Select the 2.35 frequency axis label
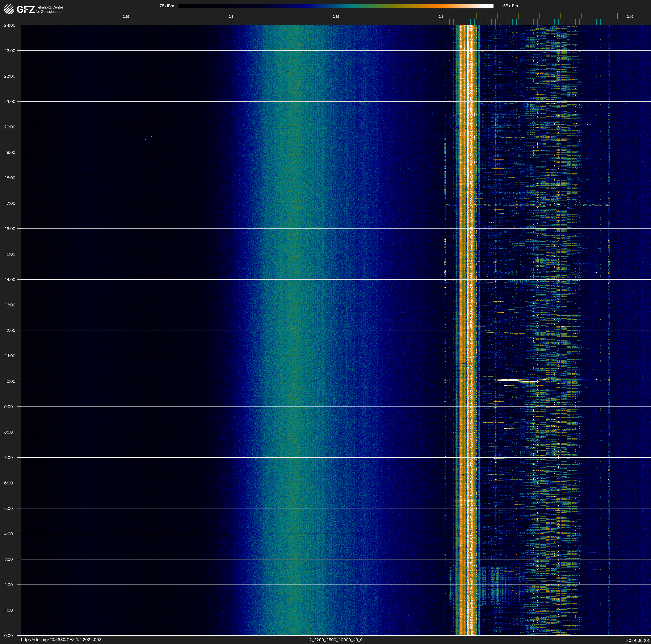 coord(336,17)
